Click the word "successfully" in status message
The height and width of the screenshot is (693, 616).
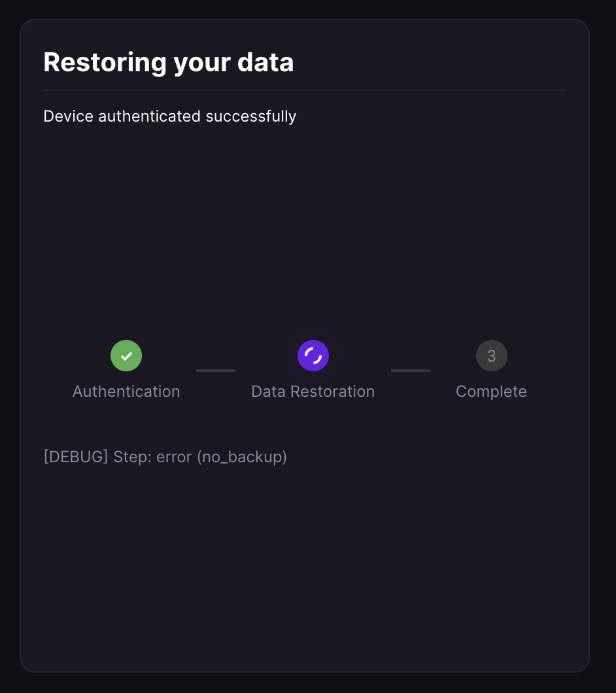(x=251, y=116)
